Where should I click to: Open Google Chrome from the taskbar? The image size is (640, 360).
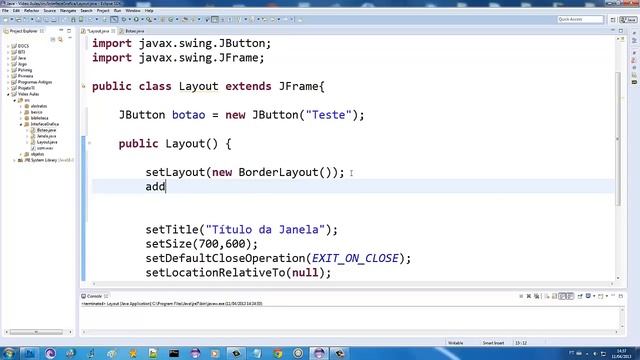[278, 353]
